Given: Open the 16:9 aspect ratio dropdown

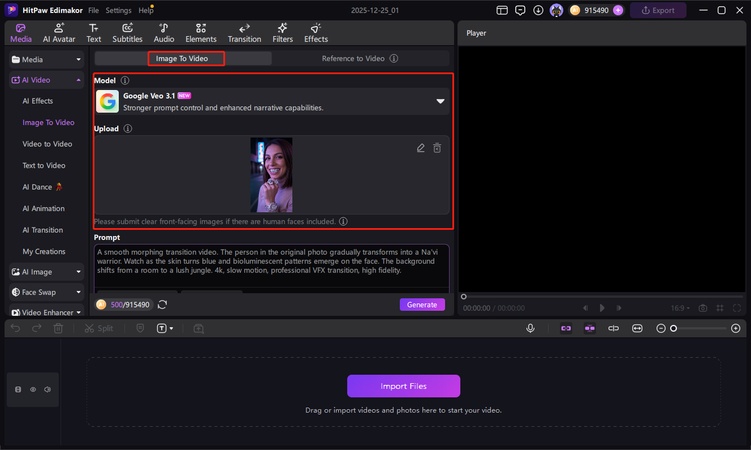Looking at the screenshot, I should click(x=681, y=308).
